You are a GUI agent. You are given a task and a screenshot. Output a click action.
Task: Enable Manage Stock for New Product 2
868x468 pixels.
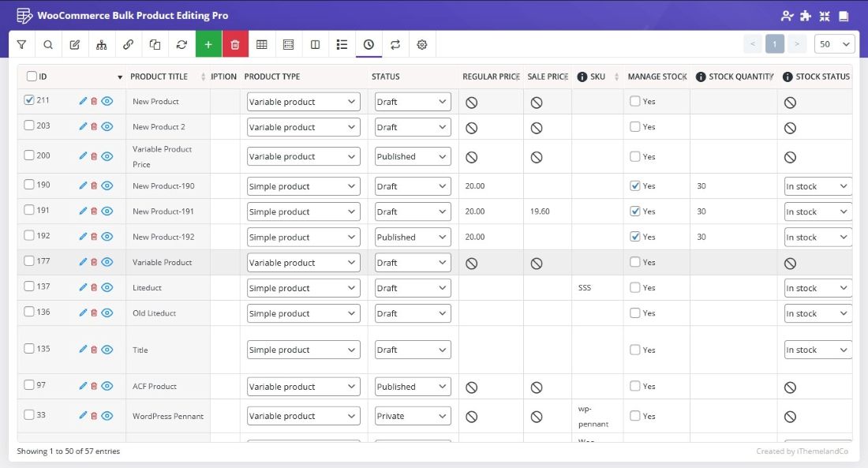coord(635,126)
